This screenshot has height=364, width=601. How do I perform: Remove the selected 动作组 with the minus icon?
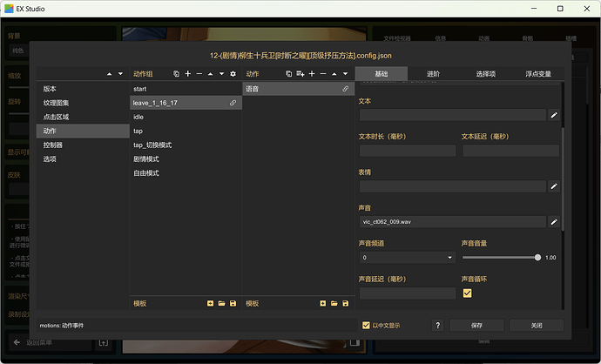point(199,73)
